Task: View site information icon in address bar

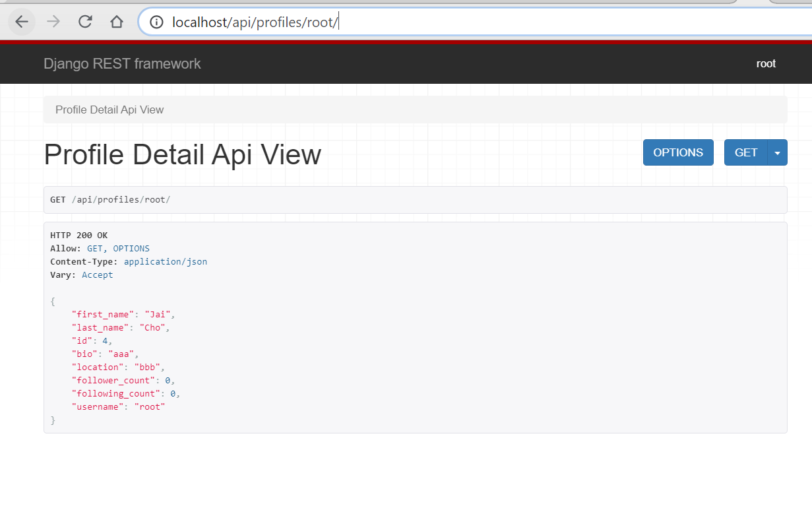Action: 156,22
